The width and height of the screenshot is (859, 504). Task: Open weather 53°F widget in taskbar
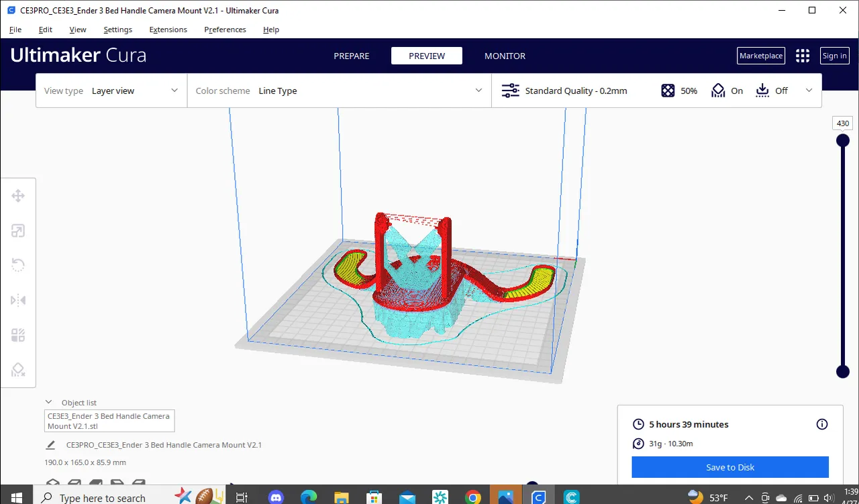tap(708, 497)
